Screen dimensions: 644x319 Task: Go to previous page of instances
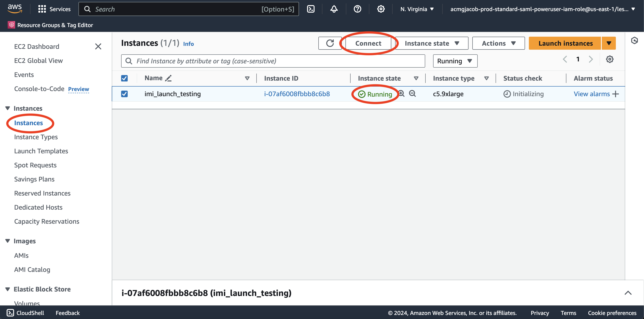tap(565, 59)
